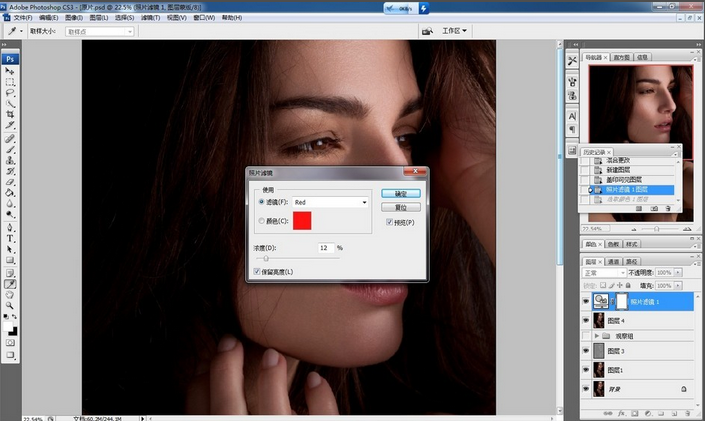Screen dimensions: 705x421
Task: Select the Brush tool
Action: click(x=9, y=149)
